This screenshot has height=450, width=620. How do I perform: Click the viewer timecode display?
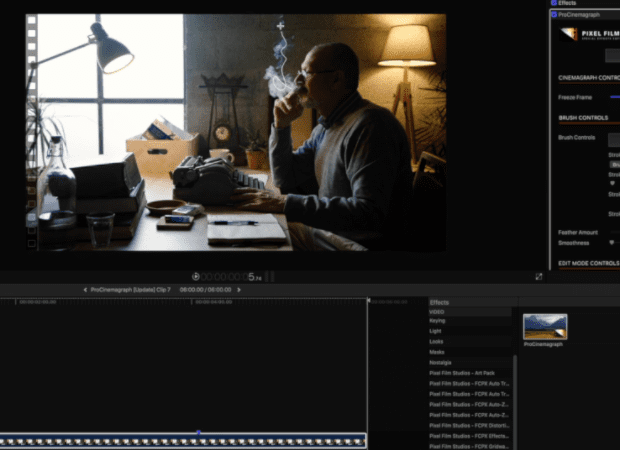[x=231, y=277]
